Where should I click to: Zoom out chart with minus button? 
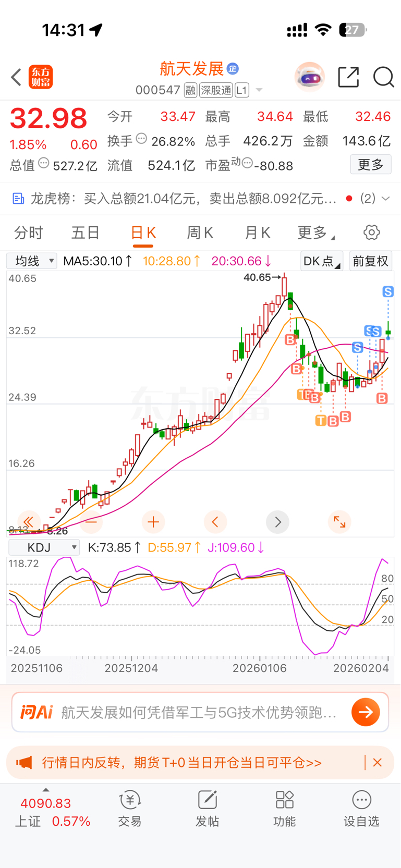pos(91,522)
